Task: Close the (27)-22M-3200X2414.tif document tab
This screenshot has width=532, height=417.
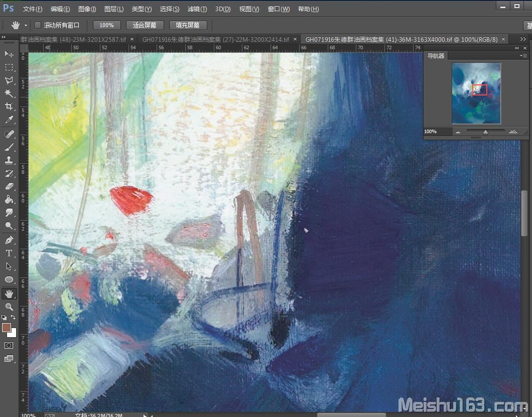Action: [295, 39]
